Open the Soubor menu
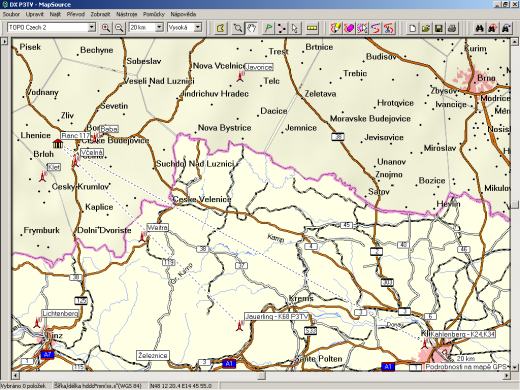The width and height of the screenshot is (520, 390). [11, 14]
